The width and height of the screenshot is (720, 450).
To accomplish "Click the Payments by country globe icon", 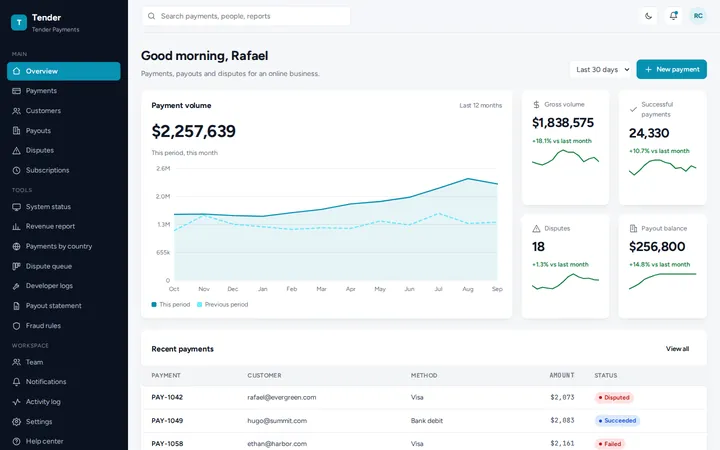I will [x=17, y=247].
